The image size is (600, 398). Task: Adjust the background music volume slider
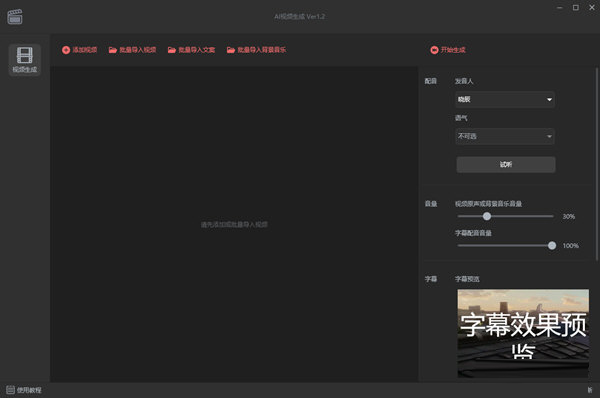(505, 216)
